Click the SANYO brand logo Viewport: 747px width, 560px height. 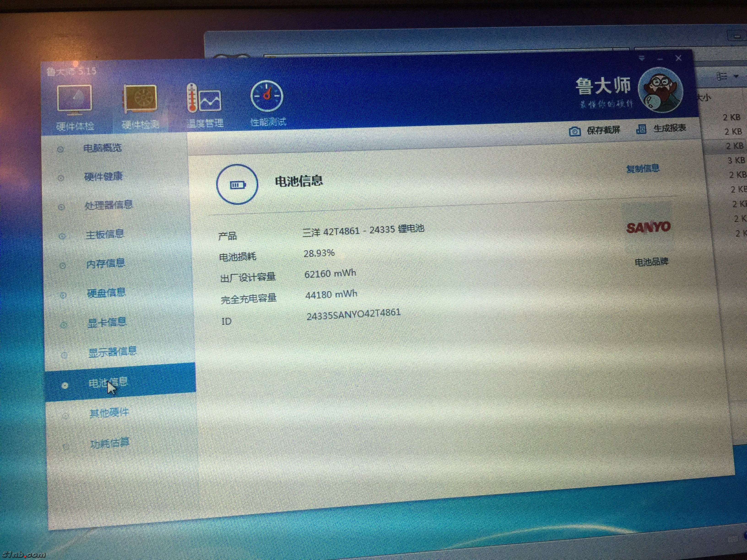point(648,227)
